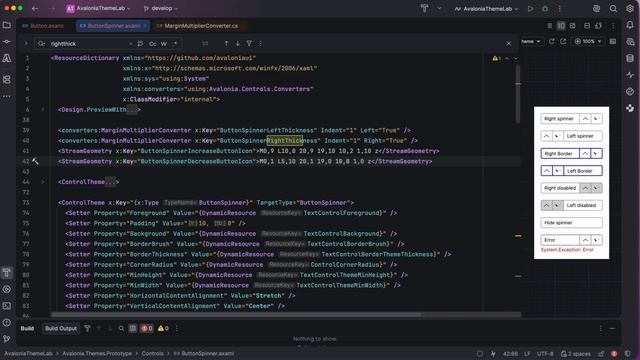
Task: Click the editor vertical scrollbar thumb
Action: [x=518, y=94]
